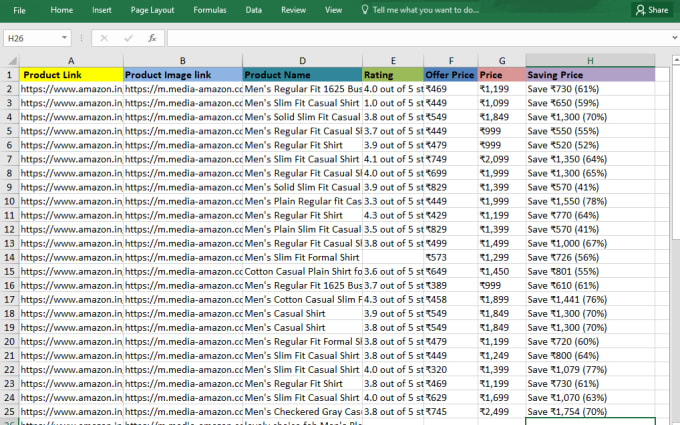Screen dimensions: 680x425
Task: Click the Cancel (X) formula icon
Action: [x=104, y=38]
